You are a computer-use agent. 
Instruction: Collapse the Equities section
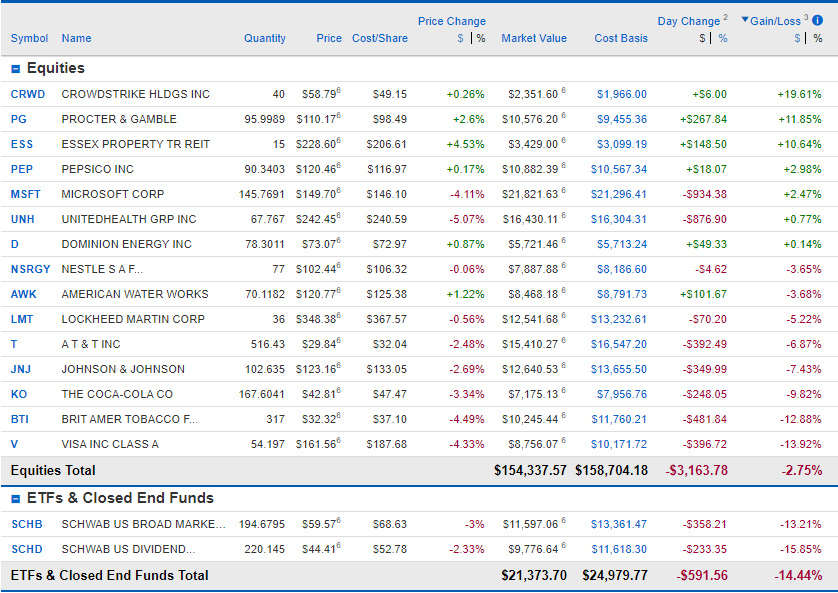tap(15, 69)
